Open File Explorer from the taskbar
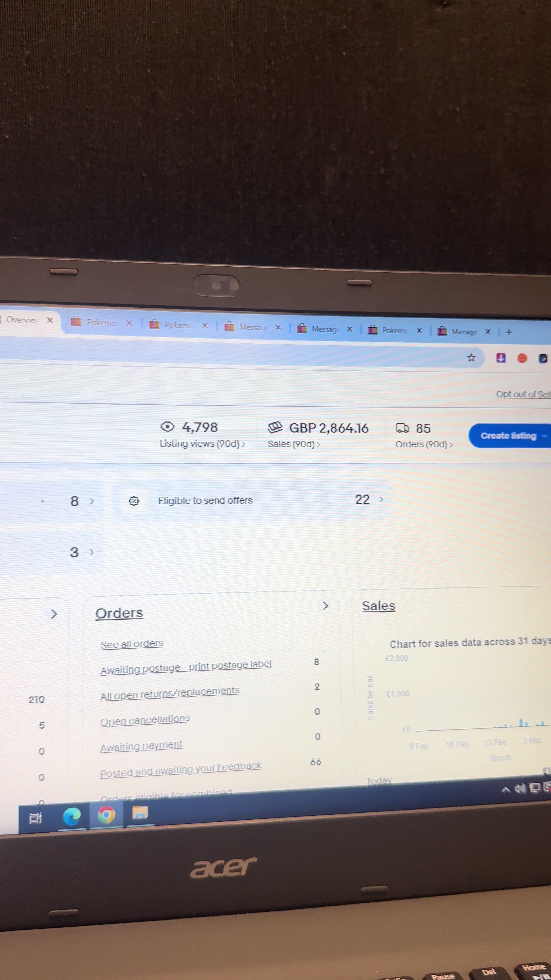This screenshot has width=551, height=980. point(140,813)
